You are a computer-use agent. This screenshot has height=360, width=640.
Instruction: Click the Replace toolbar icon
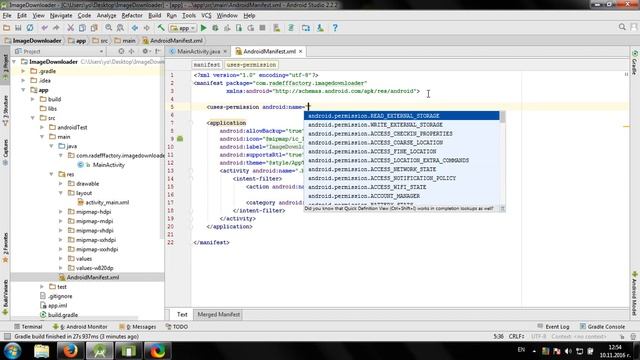point(120,28)
